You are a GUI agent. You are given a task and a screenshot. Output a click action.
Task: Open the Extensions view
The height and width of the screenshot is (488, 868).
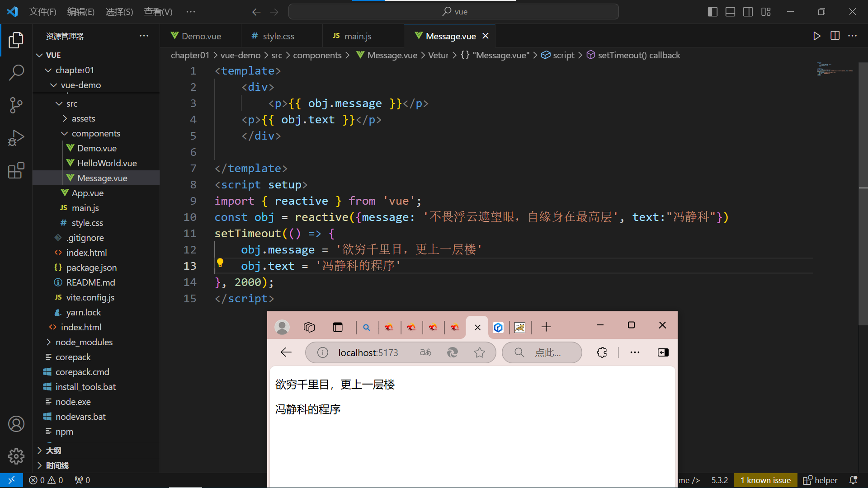point(16,170)
